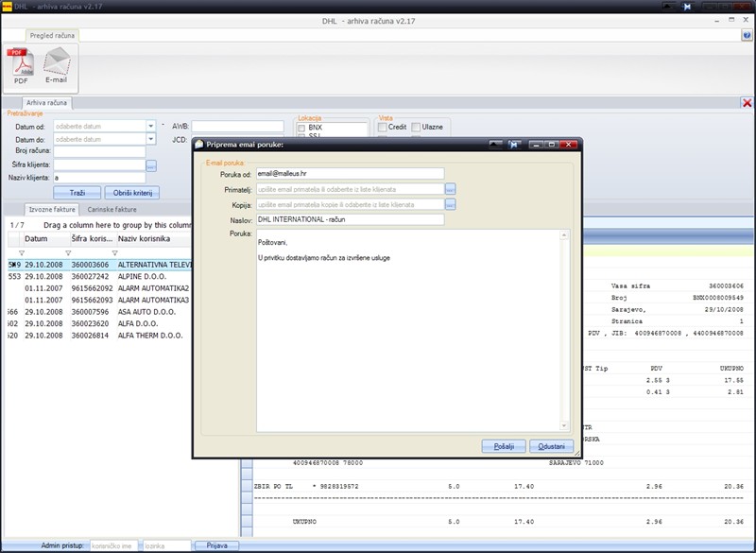756x553 pixels.
Task: Focus the korisničko ime admin field
Action: (113, 545)
